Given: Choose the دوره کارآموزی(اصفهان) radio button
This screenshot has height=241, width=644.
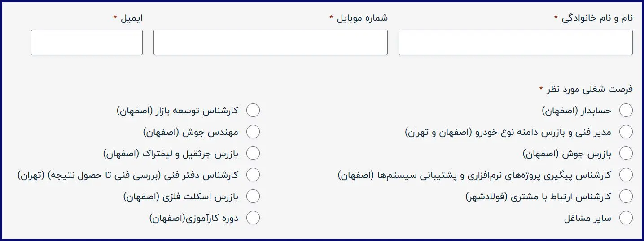Looking at the screenshot, I should point(253,218).
